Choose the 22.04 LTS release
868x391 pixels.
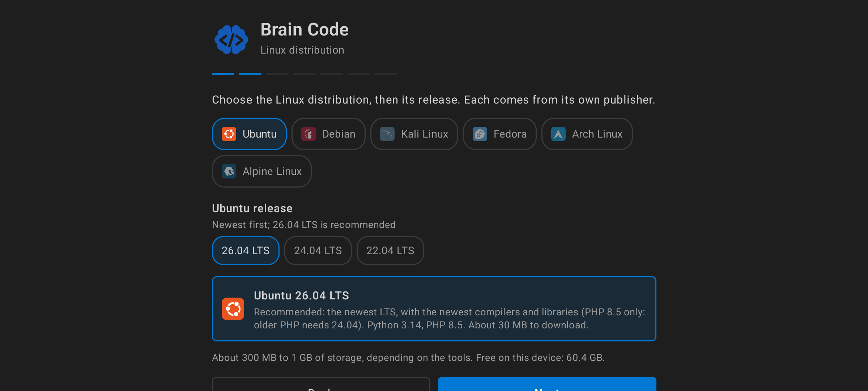[x=390, y=251]
